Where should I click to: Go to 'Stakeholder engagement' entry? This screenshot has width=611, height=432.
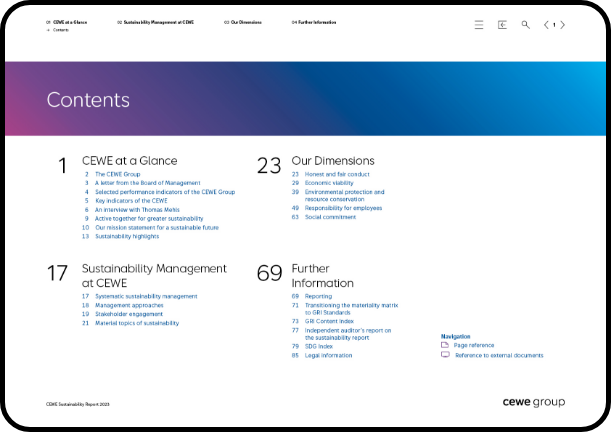click(129, 314)
